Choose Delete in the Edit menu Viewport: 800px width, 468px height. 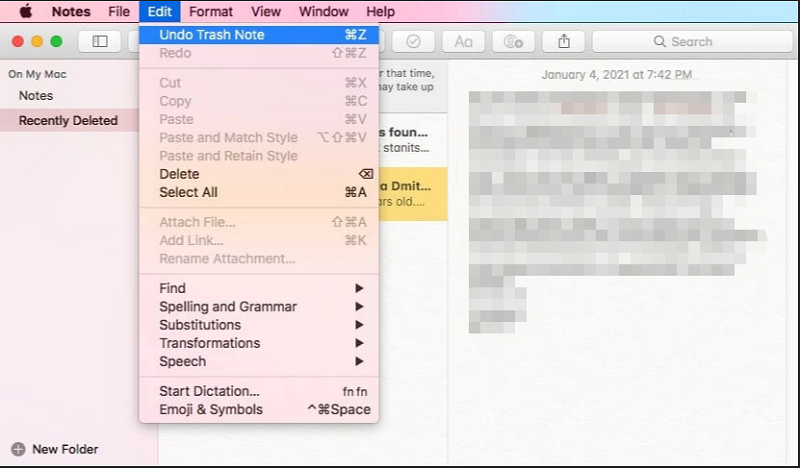(x=259, y=174)
